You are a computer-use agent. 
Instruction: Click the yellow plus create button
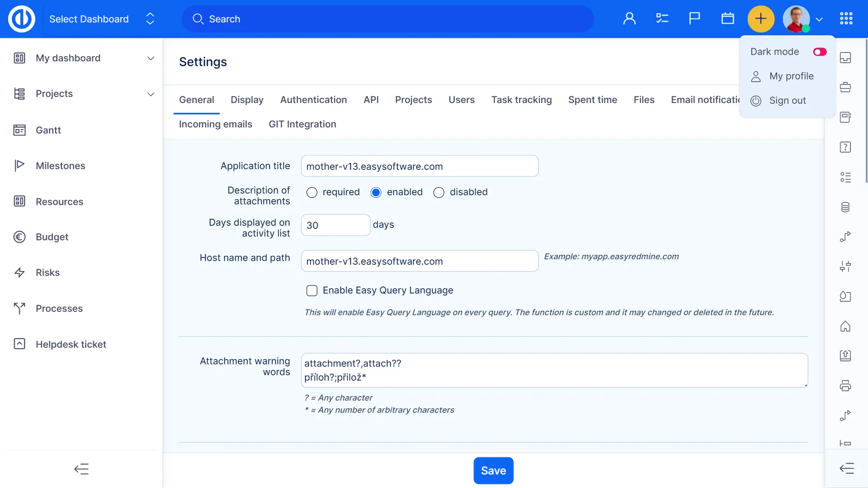click(x=761, y=19)
